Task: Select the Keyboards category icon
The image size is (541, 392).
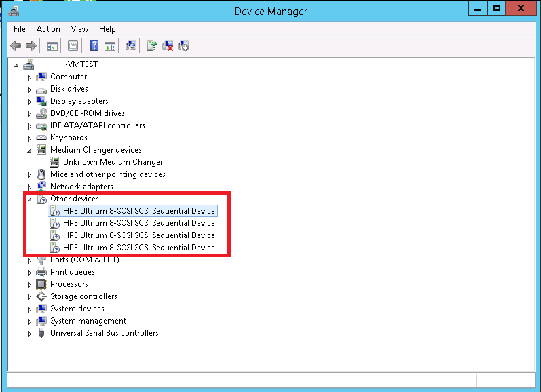Action: click(x=41, y=138)
